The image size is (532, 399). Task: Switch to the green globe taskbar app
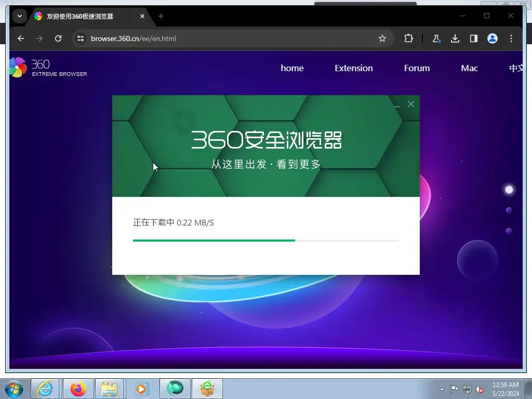175,389
